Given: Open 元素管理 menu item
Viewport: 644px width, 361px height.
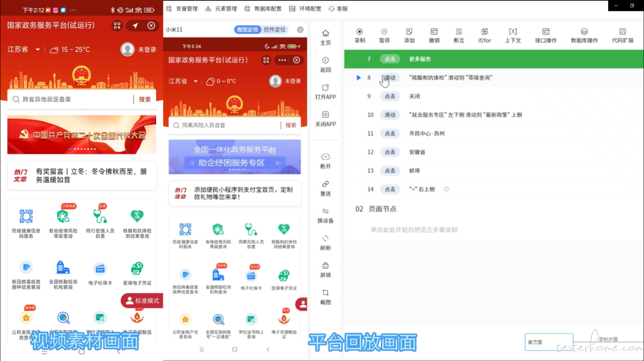Looking at the screenshot, I should tap(221, 8).
